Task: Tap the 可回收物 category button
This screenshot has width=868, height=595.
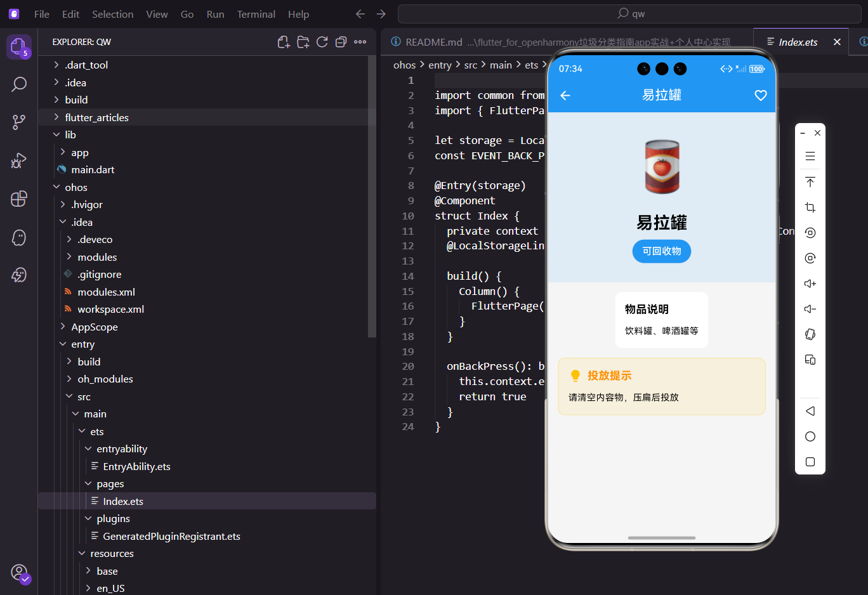Action: pyautogui.click(x=662, y=251)
